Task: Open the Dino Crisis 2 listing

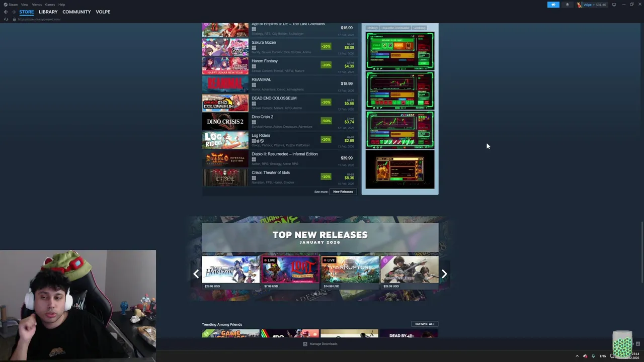Action: coord(280,122)
